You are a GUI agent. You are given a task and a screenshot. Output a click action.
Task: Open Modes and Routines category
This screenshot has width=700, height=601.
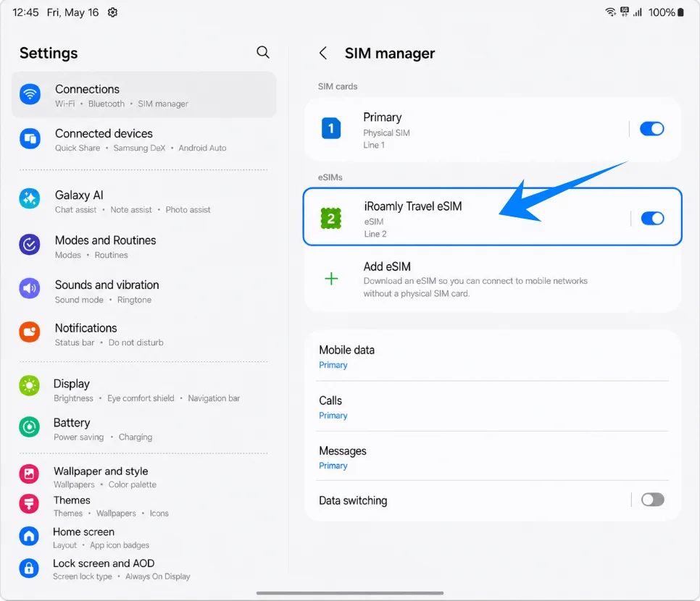[143, 247]
